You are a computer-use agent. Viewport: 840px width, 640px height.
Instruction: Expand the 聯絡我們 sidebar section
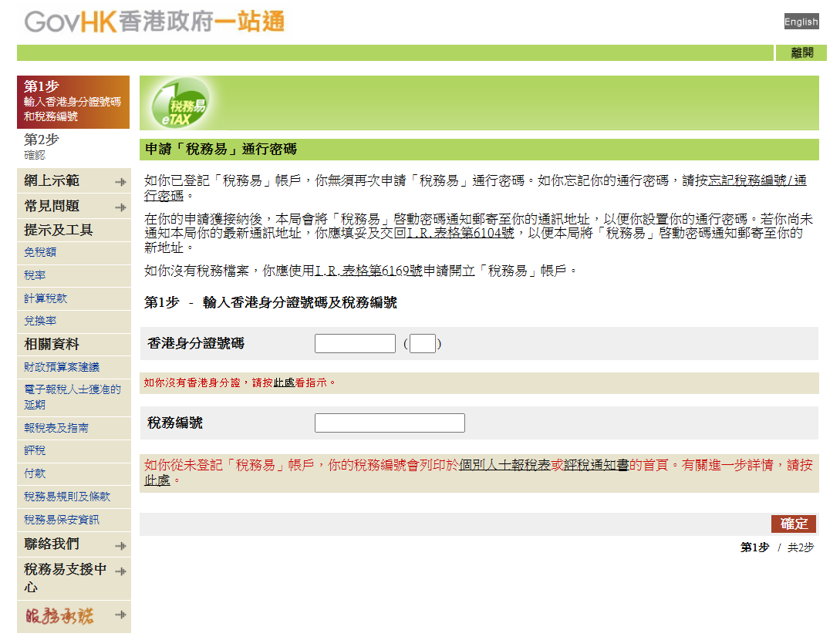(x=73, y=544)
